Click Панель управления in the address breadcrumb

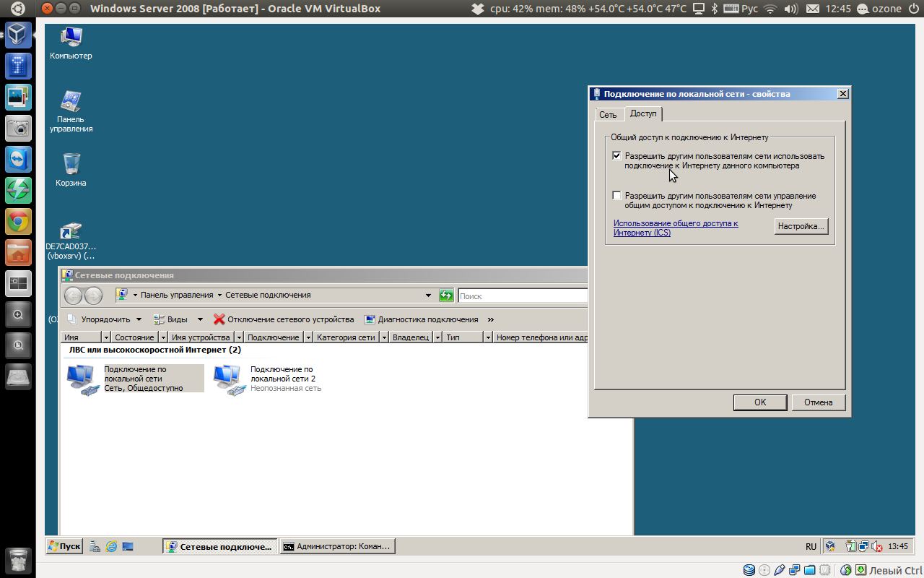point(177,295)
